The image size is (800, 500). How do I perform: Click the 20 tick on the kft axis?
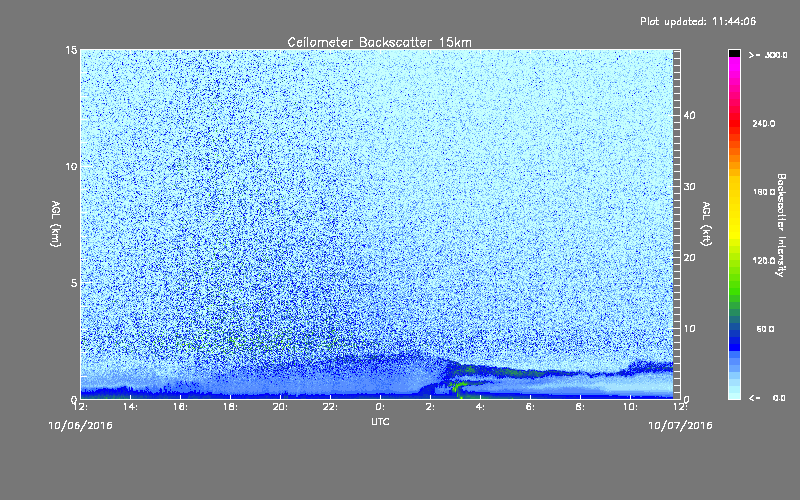689,258
